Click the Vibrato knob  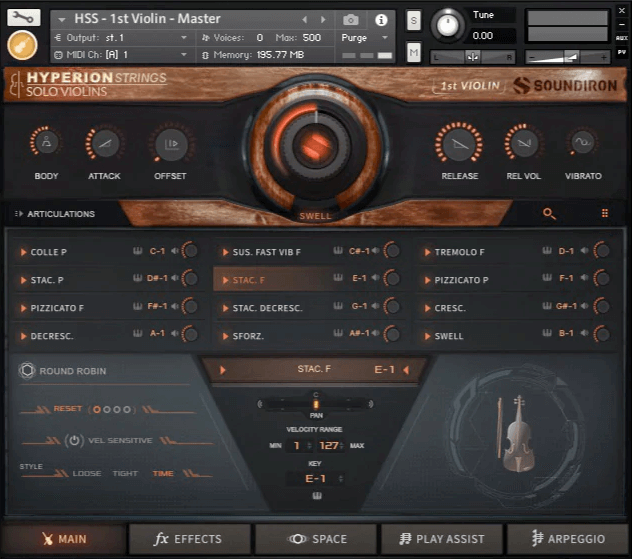[582, 142]
